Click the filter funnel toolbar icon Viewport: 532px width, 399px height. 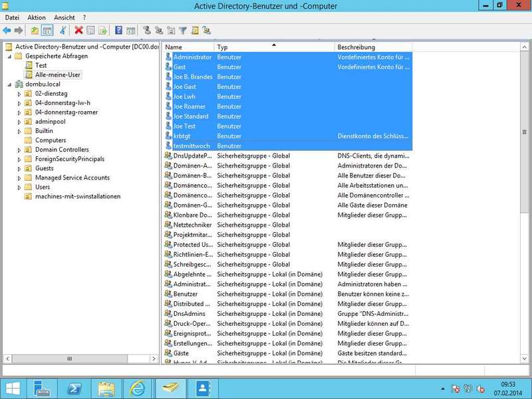tap(183, 30)
